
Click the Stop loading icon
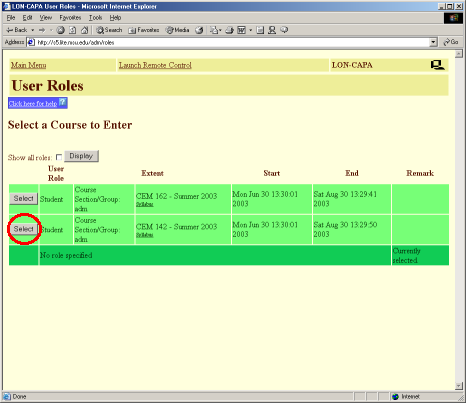click(x=61, y=30)
